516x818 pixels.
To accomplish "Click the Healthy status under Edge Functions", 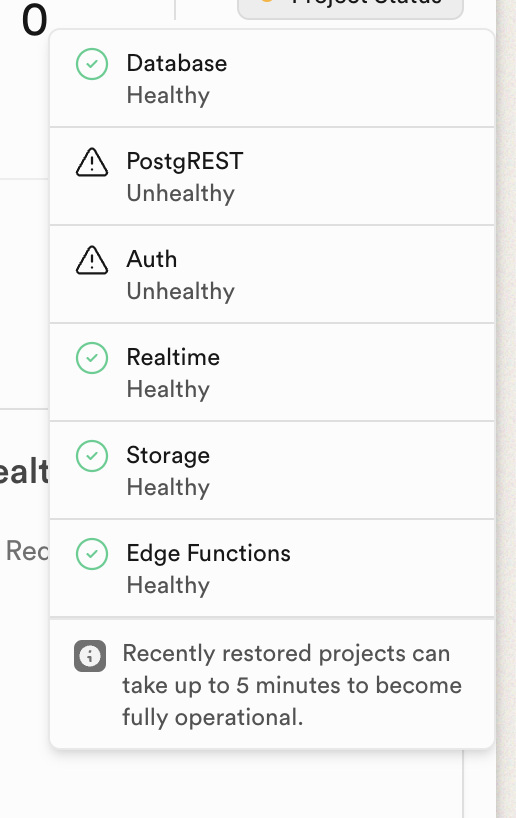I will coord(168,585).
